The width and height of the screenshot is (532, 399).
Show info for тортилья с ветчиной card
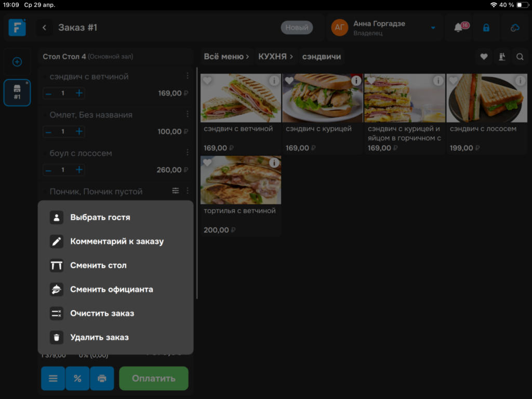pos(274,163)
